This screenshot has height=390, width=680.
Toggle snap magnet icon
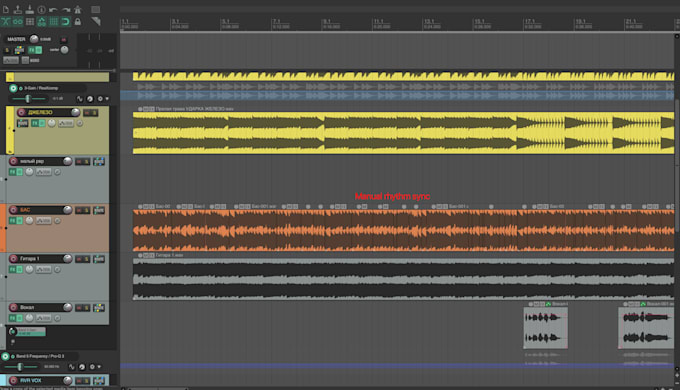(65, 21)
